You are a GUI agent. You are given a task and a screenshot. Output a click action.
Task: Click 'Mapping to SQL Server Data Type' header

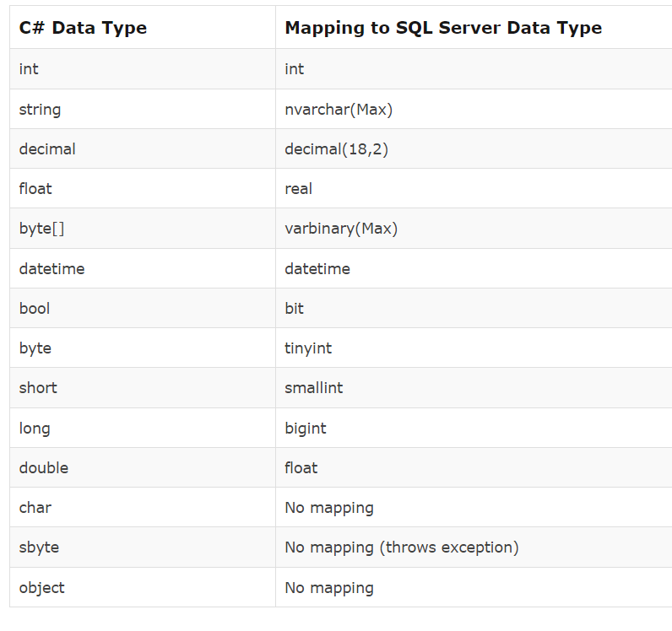[474, 27]
